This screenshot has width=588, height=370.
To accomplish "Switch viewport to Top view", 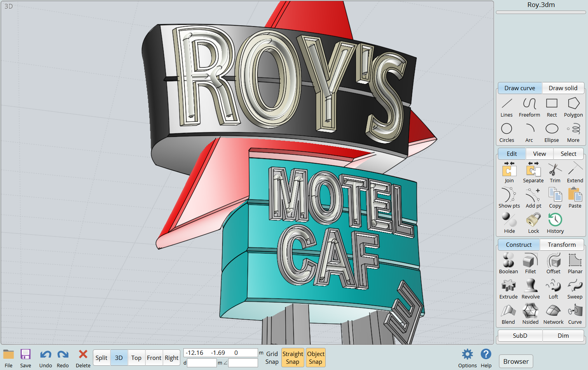I will [x=136, y=358].
